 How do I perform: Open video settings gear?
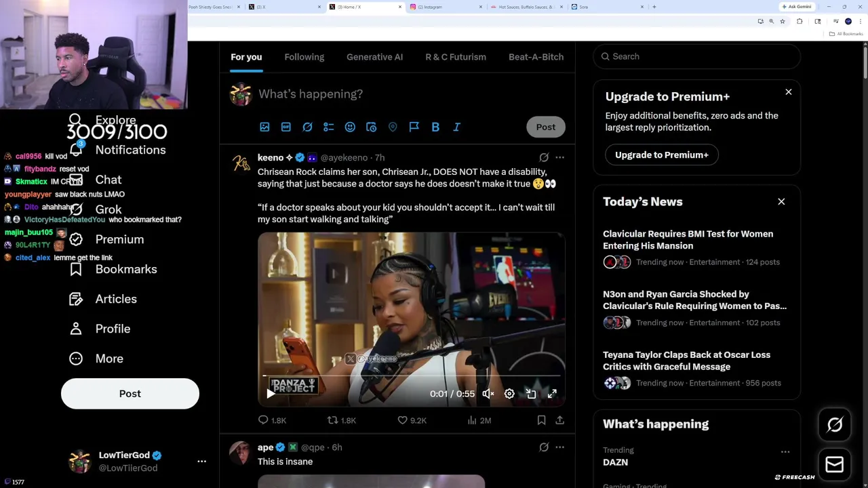coord(509,394)
